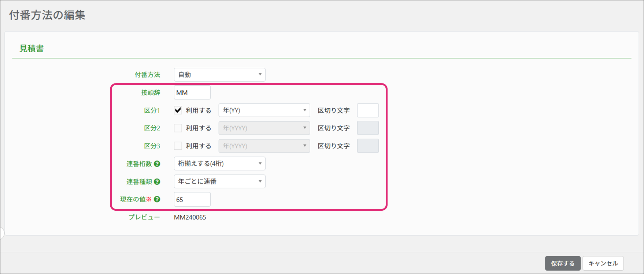Click the 区分2 年(YYYY) dropdown
This screenshot has height=274, width=644.
click(x=264, y=128)
